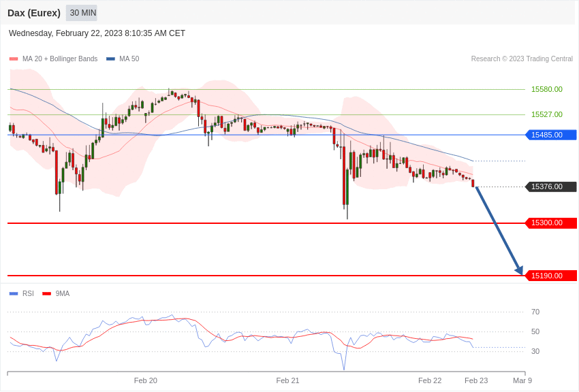The width and height of the screenshot is (579, 392).
Task: Click the pink MA 20 legend swatch
Action: tap(14, 59)
